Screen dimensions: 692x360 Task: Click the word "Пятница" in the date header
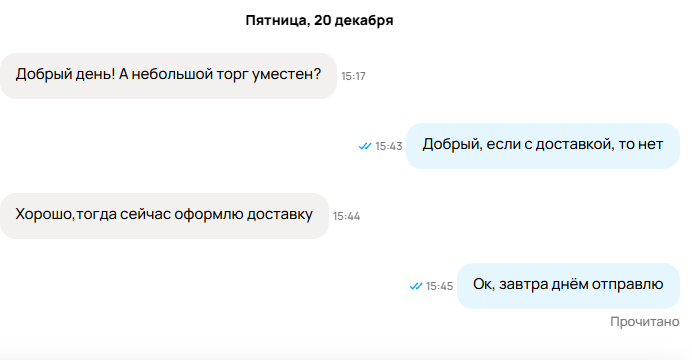277,20
